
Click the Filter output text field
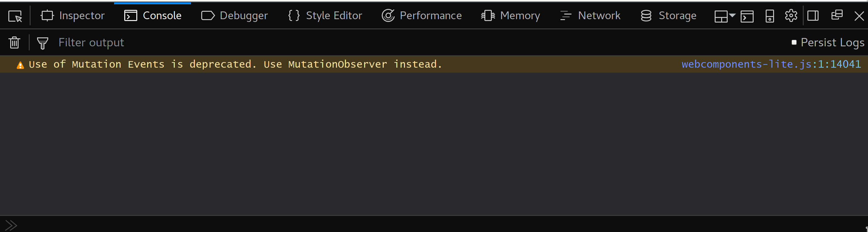tap(91, 42)
